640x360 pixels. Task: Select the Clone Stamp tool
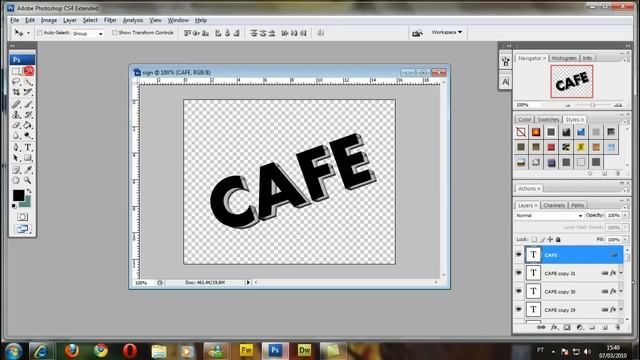(x=16, y=115)
